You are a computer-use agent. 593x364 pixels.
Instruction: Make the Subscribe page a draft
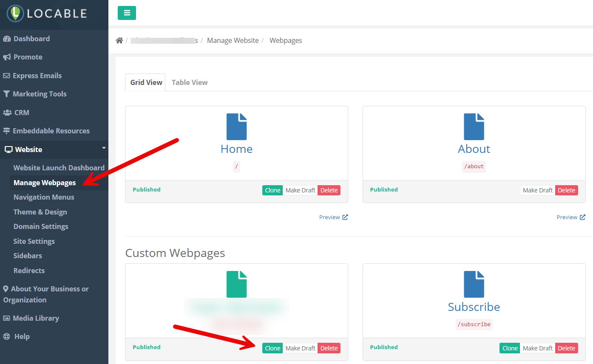point(537,348)
